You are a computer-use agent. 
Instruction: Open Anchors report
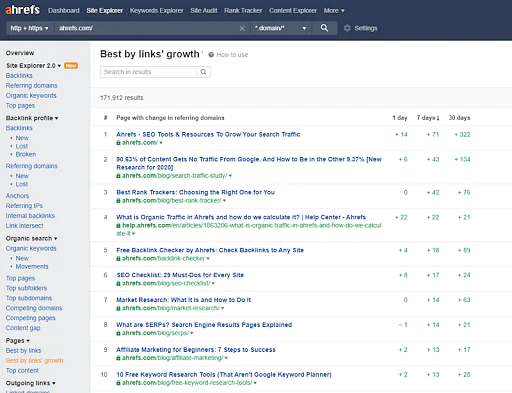click(17, 196)
